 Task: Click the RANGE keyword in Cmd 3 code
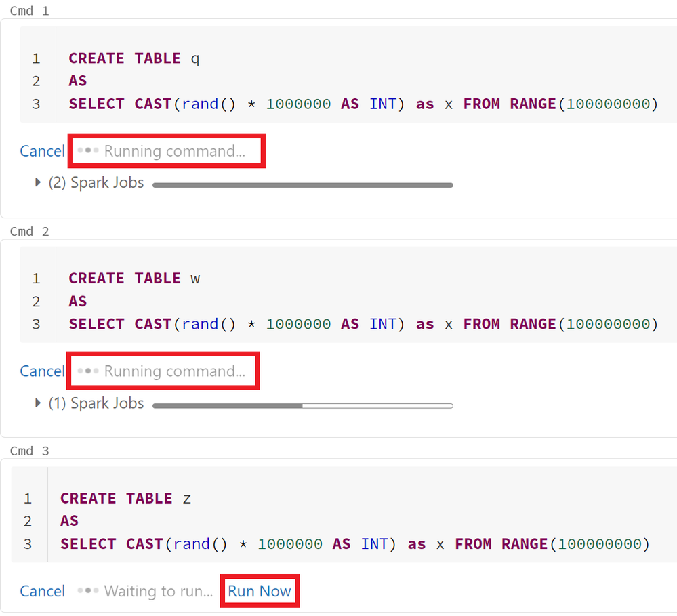tap(525, 544)
